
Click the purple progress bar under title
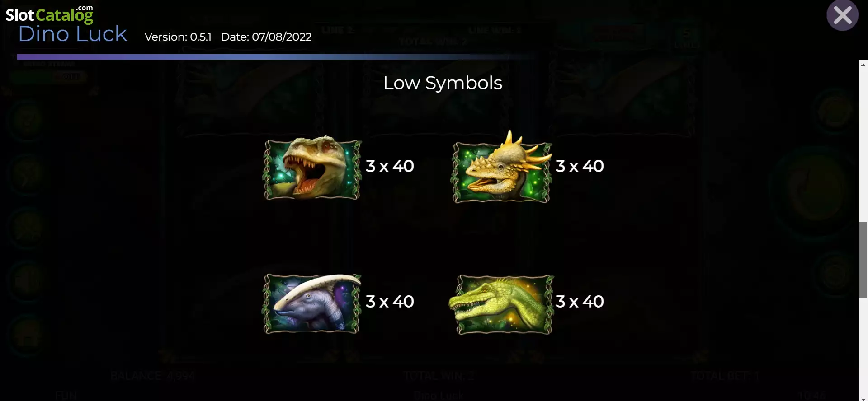(x=276, y=57)
